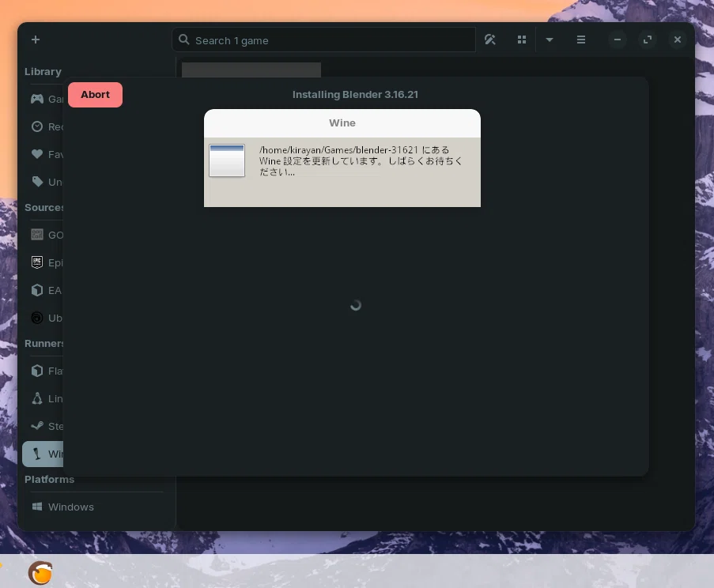Select the tag Uncategorized sidebar item
This screenshot has width=714, height=588.
click(x=43, y=182)
